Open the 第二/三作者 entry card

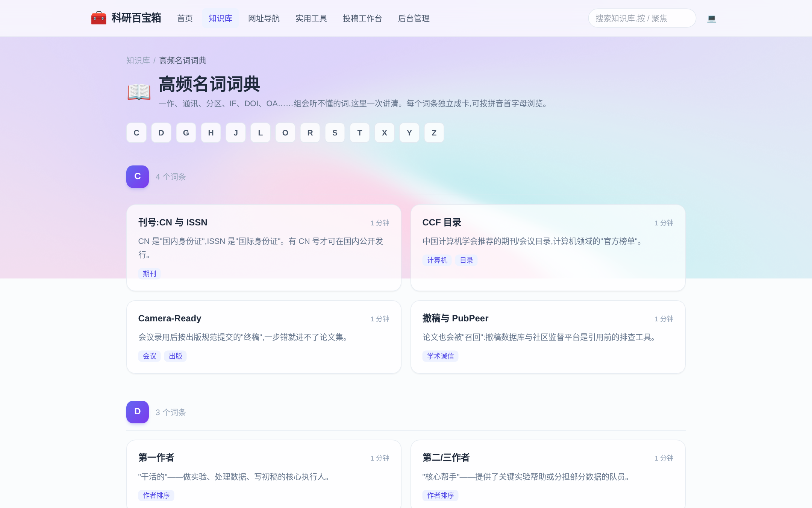pyautogui.click(x=548, y=474)
